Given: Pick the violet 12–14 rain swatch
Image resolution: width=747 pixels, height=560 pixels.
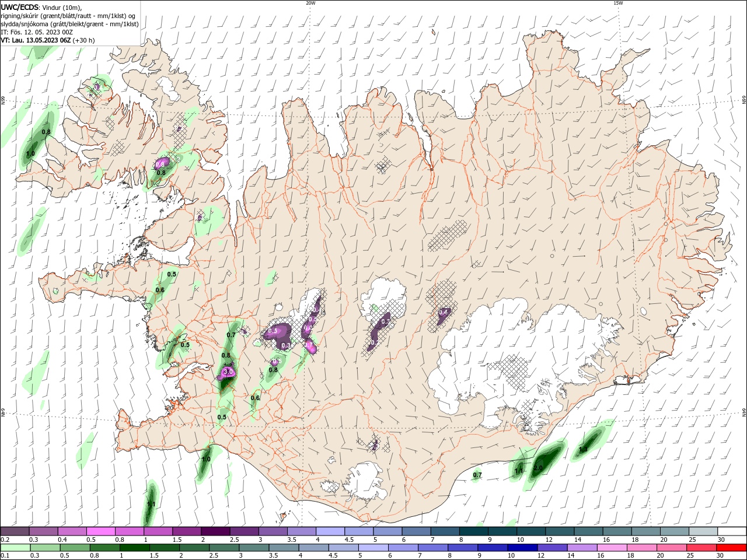Looking at the screenshot, I should coord(551,548).
